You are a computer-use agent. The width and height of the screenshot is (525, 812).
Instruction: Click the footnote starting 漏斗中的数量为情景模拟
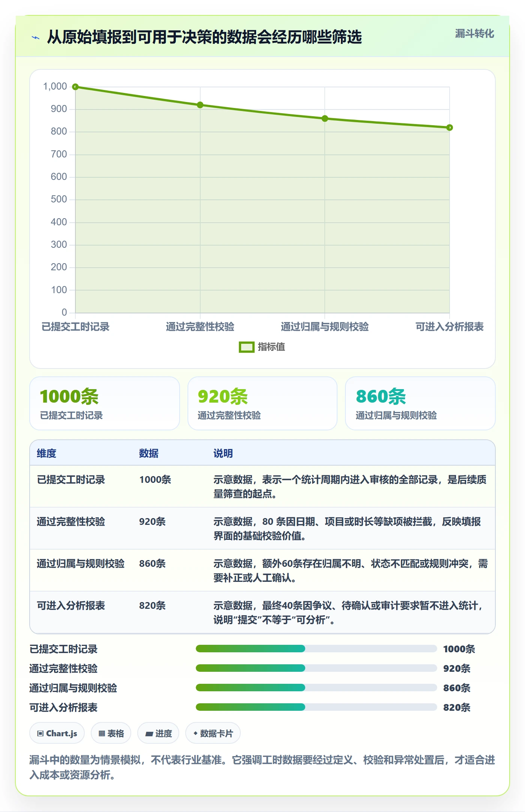pyautogui.click(x=262, y=767)
